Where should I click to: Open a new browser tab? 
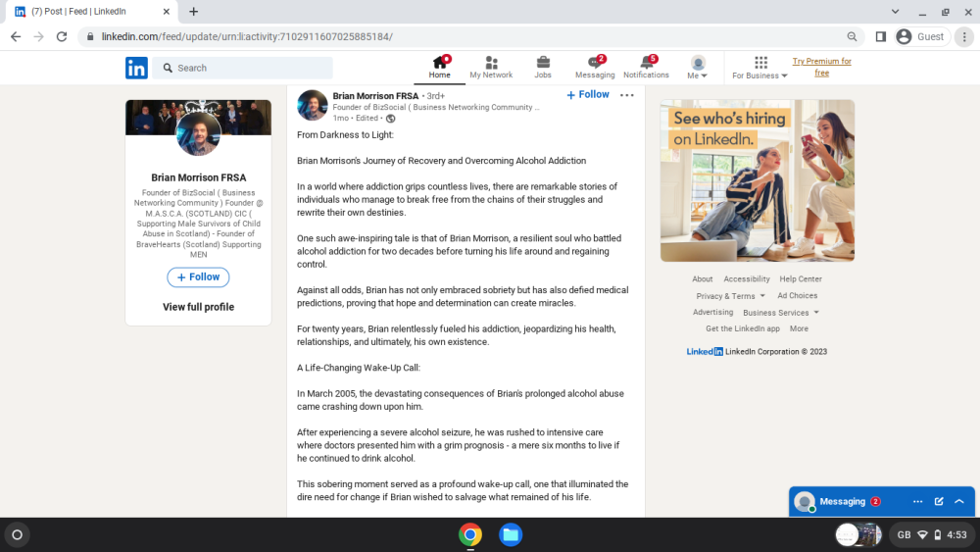(194, 11)
